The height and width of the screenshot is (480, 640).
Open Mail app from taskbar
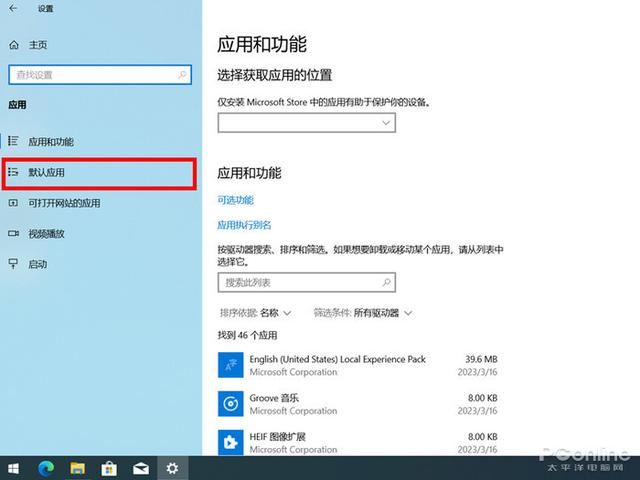(141, 468)
